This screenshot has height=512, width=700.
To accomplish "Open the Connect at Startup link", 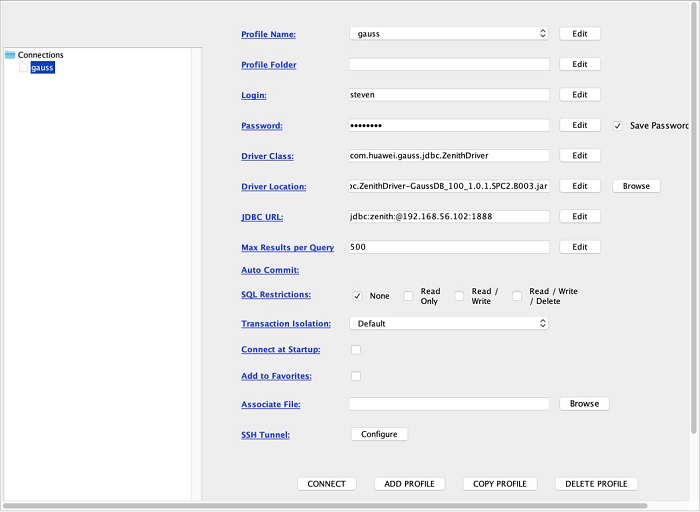I will tap(280, 350).
